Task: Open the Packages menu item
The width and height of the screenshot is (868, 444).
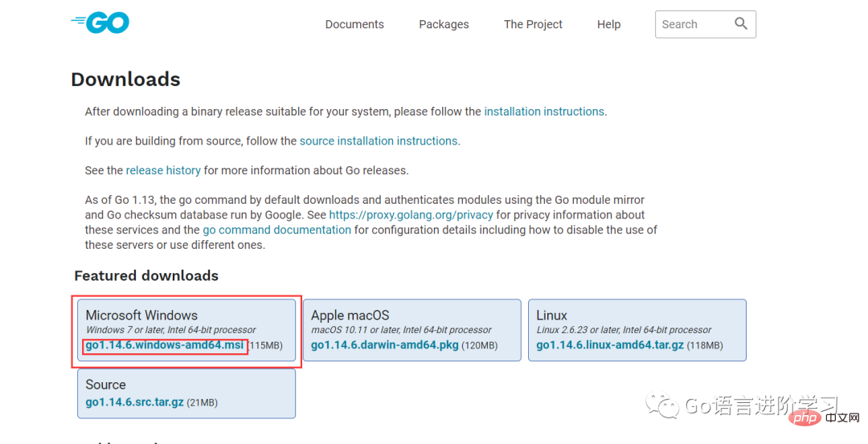Action: (x=444, y=24)
